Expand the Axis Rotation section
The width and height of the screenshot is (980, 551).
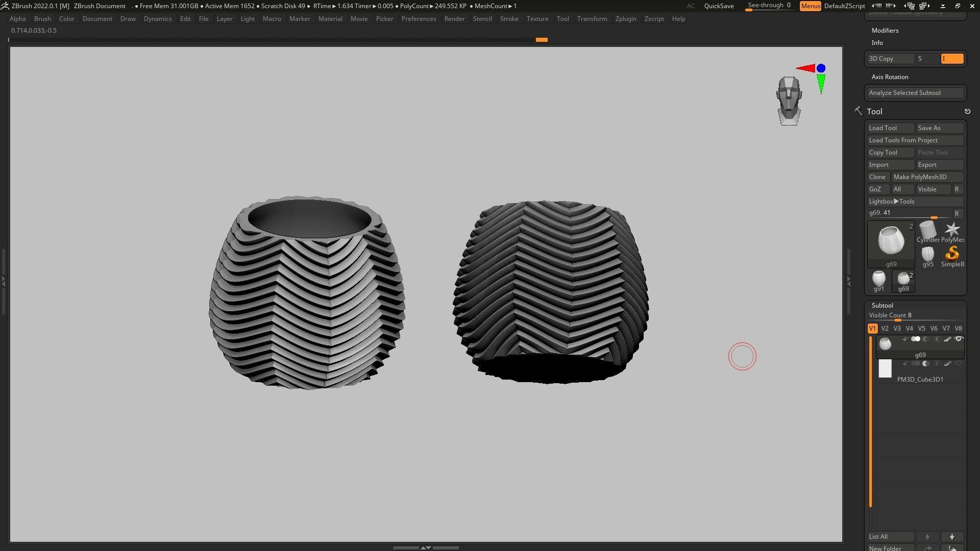890,77
